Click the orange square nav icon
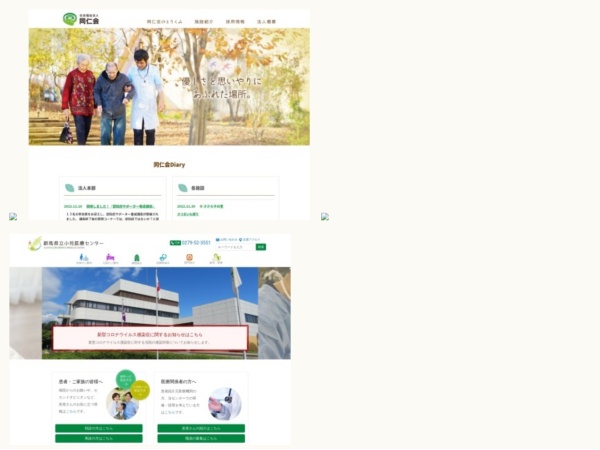The image size is (600, 450). [x=189, y=258]
